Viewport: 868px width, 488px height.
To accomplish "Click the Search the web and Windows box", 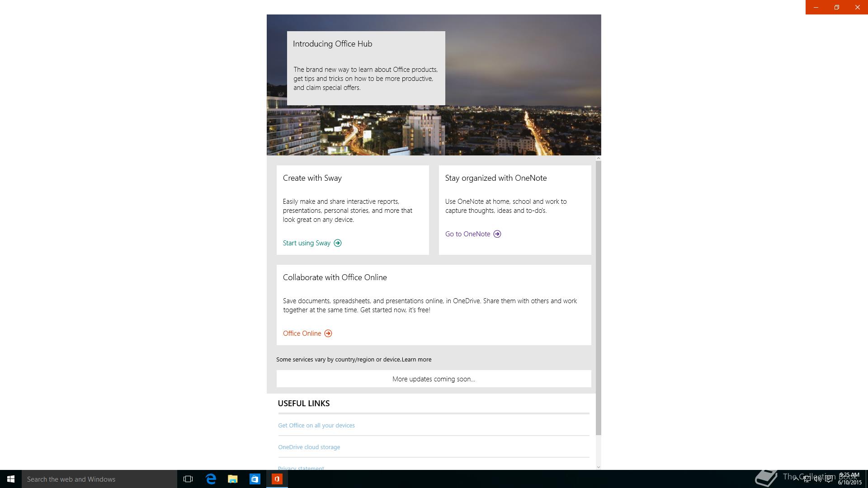I will pos(99,479).
